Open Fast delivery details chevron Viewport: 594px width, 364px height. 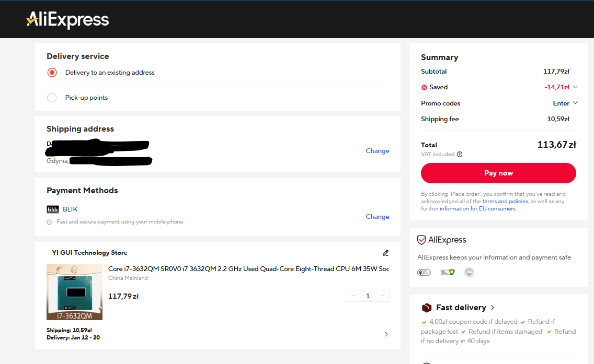click(493, 308)
